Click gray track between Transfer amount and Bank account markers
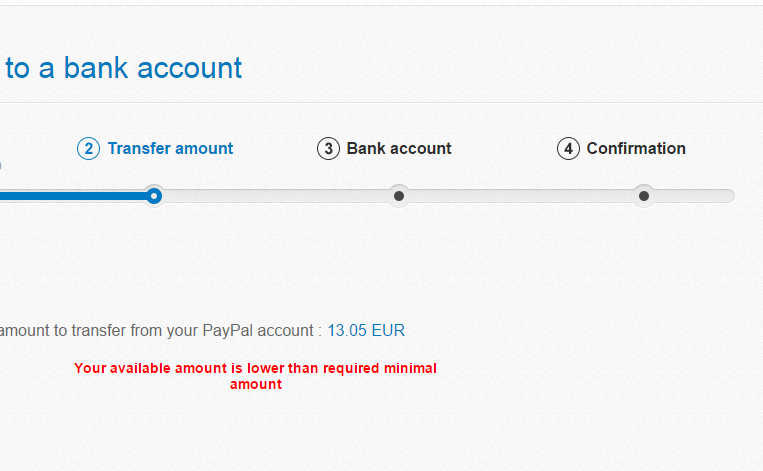This screenshot has width=763, height=471. (x=276, y=196)
